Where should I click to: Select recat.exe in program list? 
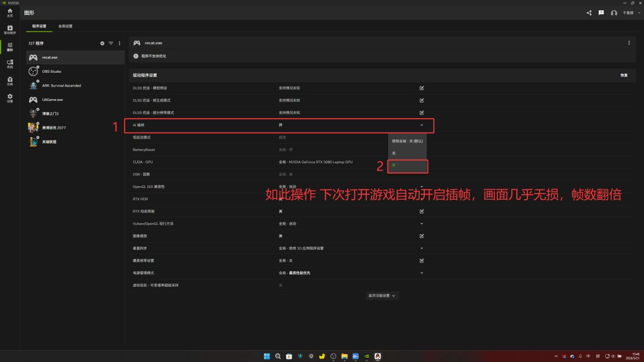pyautogui.click(x=76, y=57)
